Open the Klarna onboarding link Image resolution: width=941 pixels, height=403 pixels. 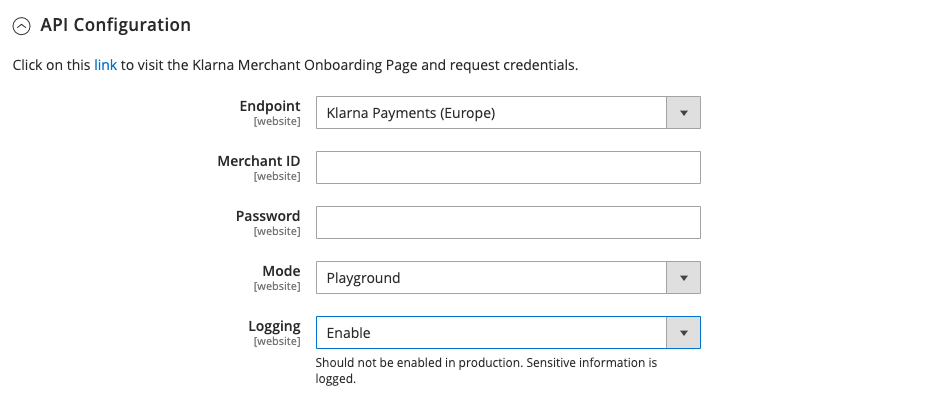click(105, 65)
